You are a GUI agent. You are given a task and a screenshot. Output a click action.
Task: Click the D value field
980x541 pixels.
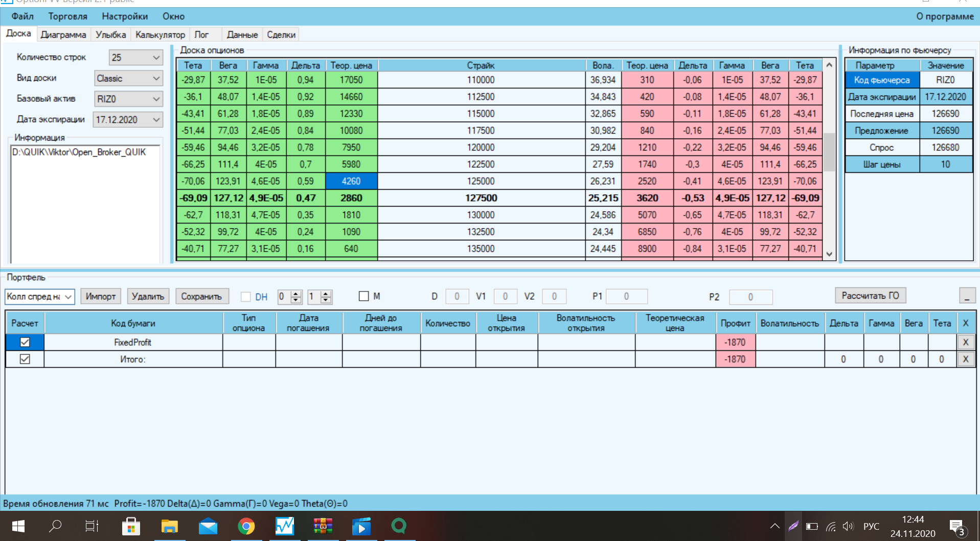click(457, 297)
